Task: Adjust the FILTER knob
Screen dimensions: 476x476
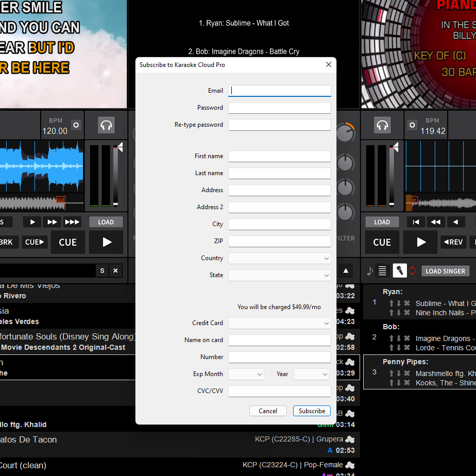Action: [346, 213]
